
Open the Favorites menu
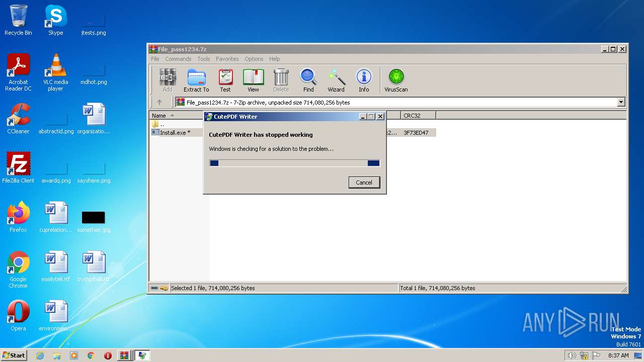pyautogui.click(x=227, y=59)
